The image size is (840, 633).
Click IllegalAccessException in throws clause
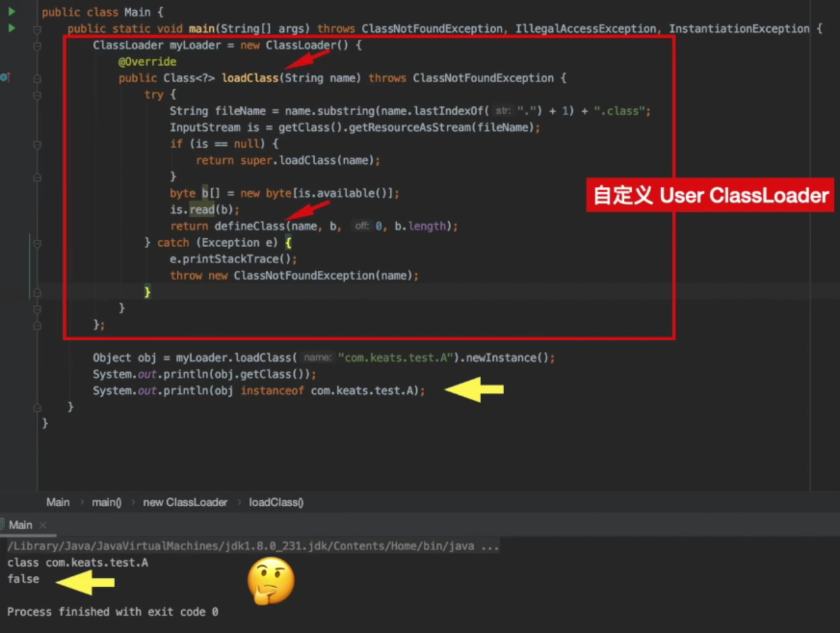(586, 29)
